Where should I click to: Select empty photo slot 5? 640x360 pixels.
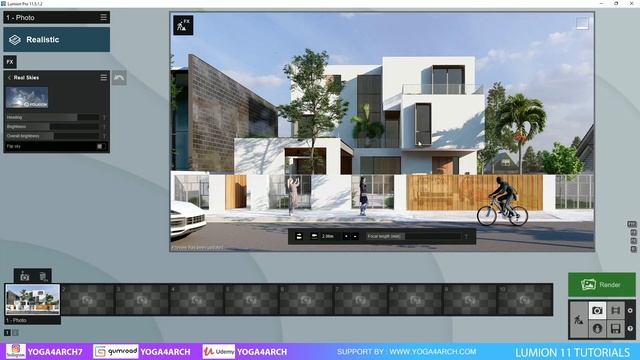point(251,300)
